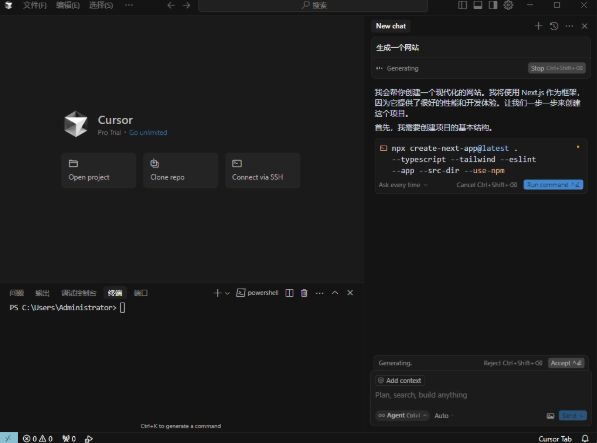Close the terminal panel
Viewport: 597px width, 443px height.
pos(350,293)
